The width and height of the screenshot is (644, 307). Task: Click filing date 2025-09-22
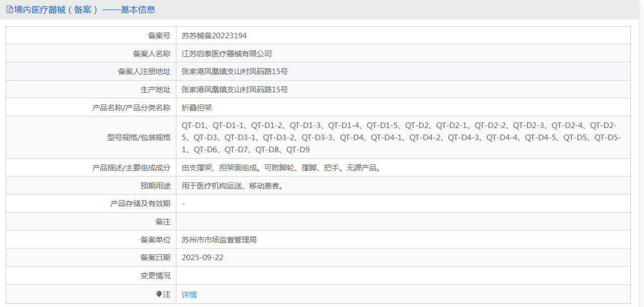(203, 258)
